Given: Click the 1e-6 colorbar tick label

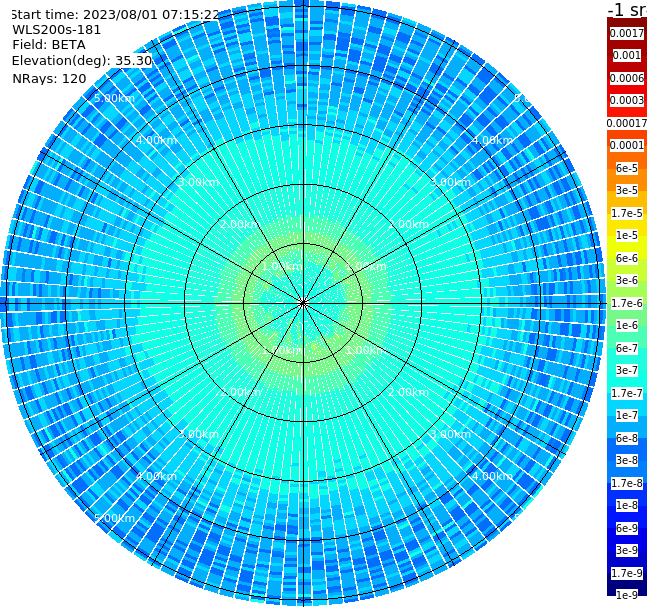Looking at the screenshot, I should point(627,325).
